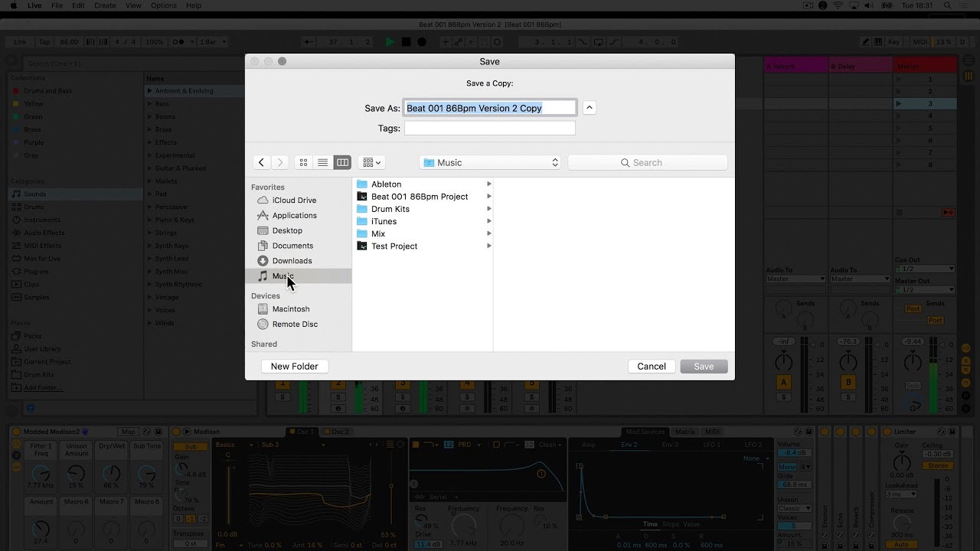Click the Tags input field
The width and height of the screenshot is (980, 551).
point(490,128)
